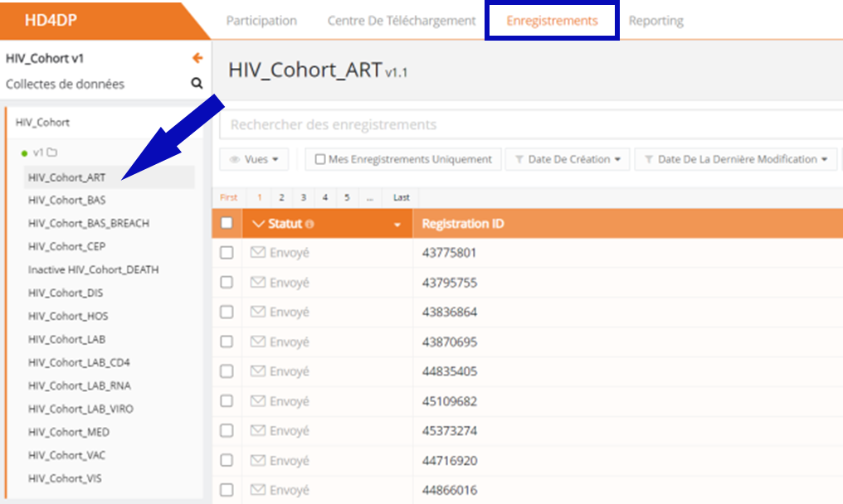Open the Centre De Téléchargement tab
The width and height of the screenshot is (843, 504).
click(402, 21)
